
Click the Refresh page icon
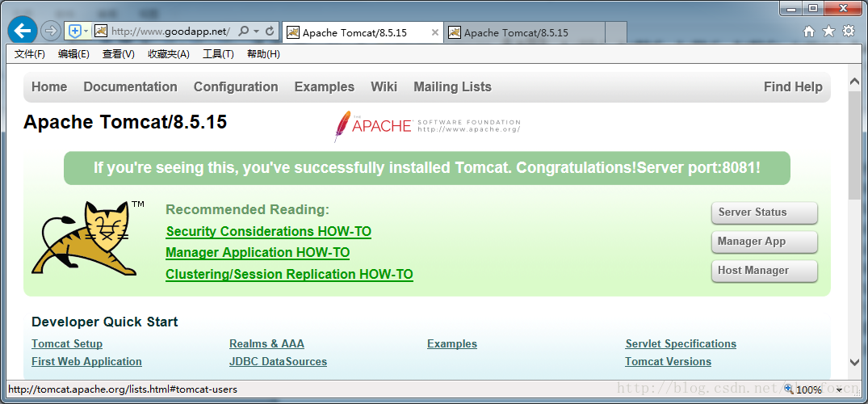pyautogui.click(x=270, y=32)
